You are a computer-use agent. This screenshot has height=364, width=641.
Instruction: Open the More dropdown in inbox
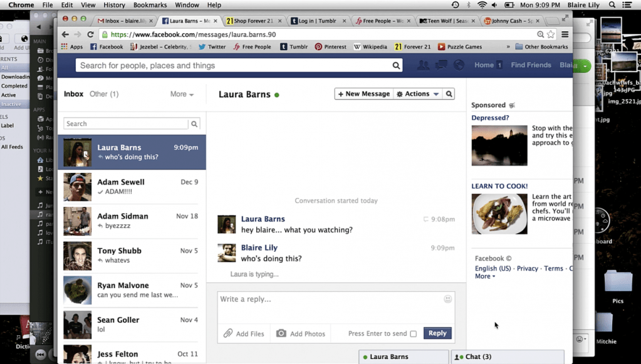click(182, 94)
